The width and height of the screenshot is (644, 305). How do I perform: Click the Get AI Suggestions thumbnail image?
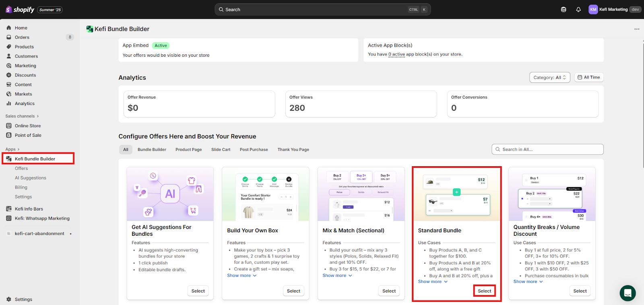(170, 194)
